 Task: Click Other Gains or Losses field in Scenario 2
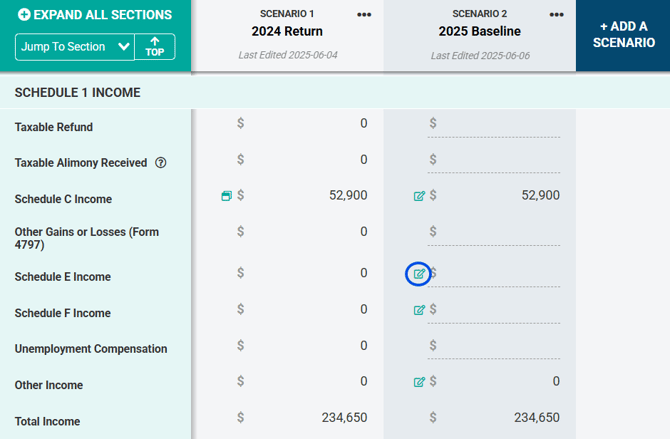500,232
